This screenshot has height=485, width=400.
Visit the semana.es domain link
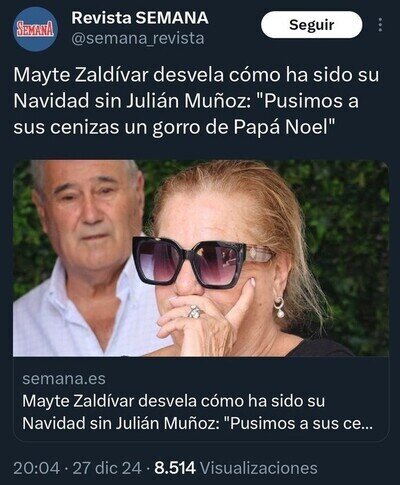pos(64,379)
